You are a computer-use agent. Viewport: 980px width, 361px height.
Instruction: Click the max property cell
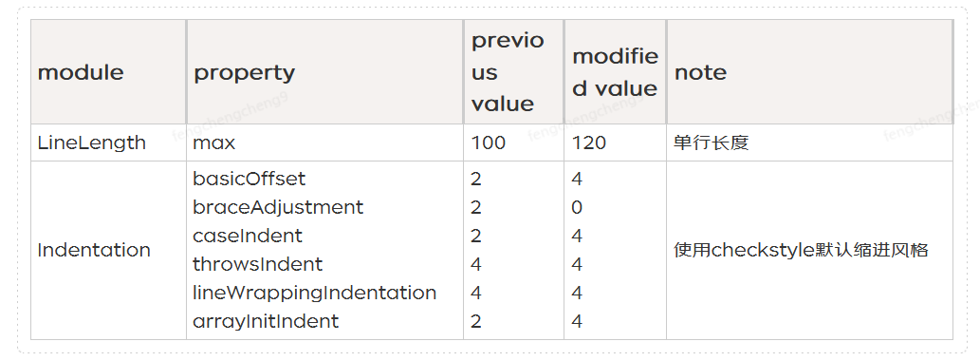tap(325, 142)
